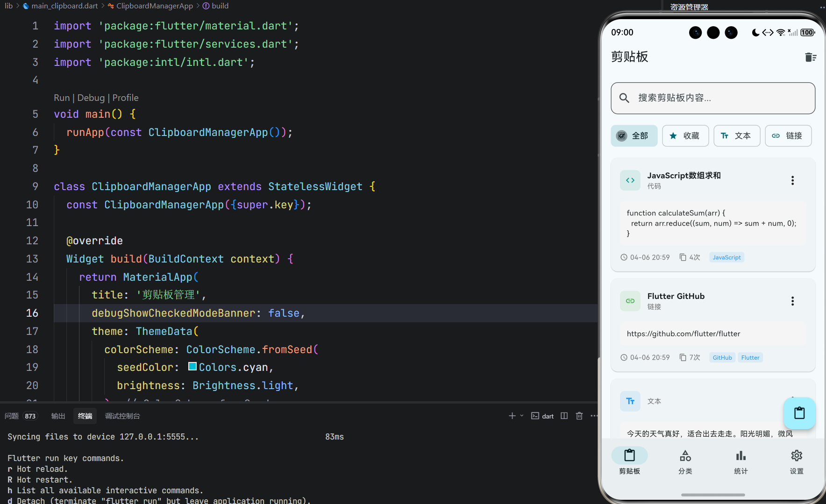Click the copy count icon beside 4次

coord(683,257)
